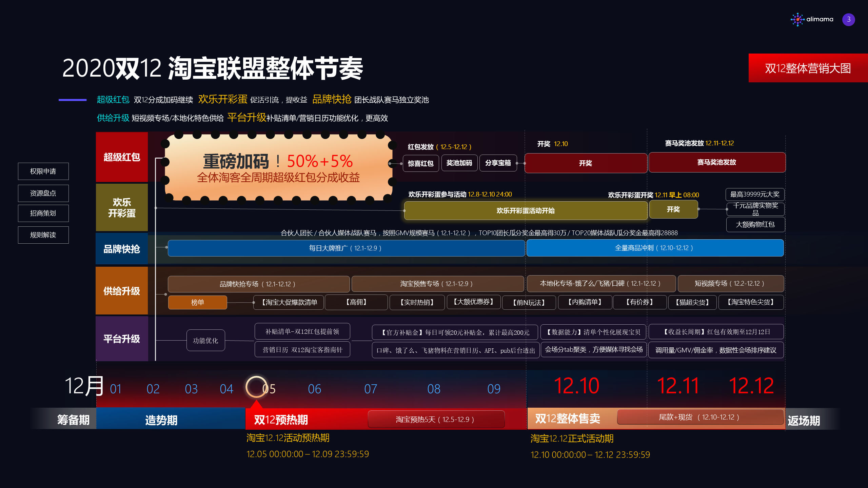
Task: Click the 欢乐开彩蛋活动开始 bar
Action: tap(526, 210)
